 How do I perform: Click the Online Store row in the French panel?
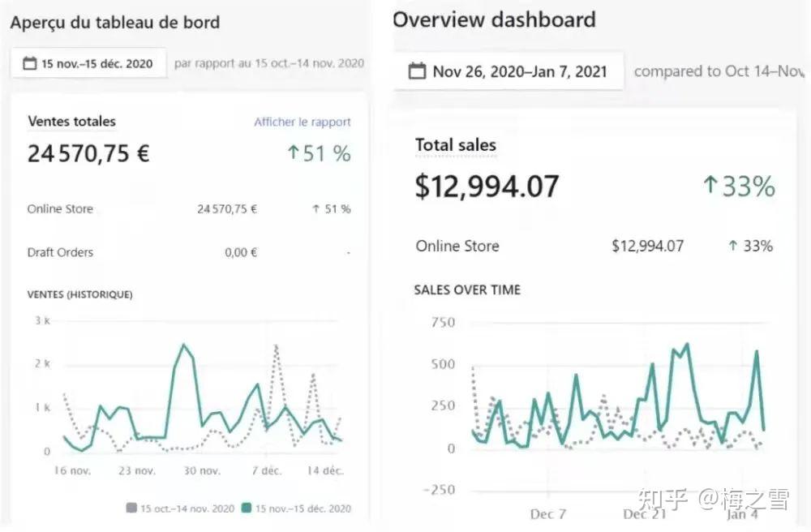(189, 209)
